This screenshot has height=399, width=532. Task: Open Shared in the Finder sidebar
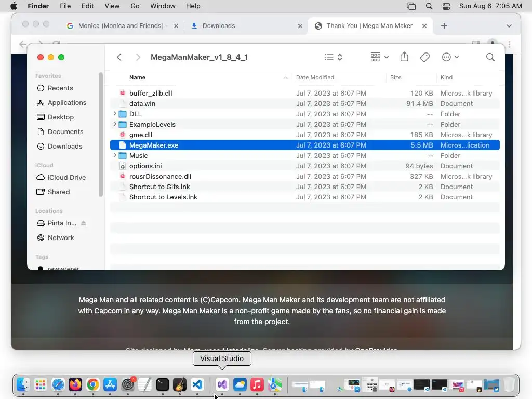[54, 192]
